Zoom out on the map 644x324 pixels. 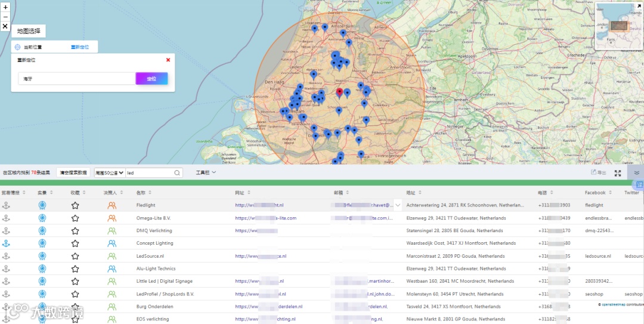[x=5, y=17]
